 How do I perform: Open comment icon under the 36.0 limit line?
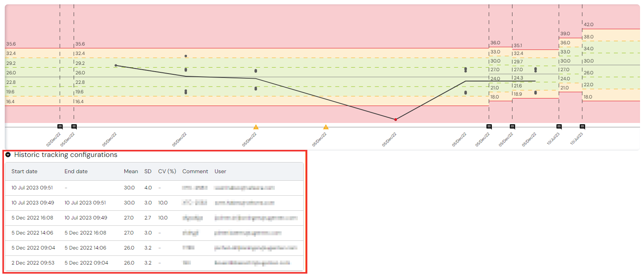click(489, 127)
